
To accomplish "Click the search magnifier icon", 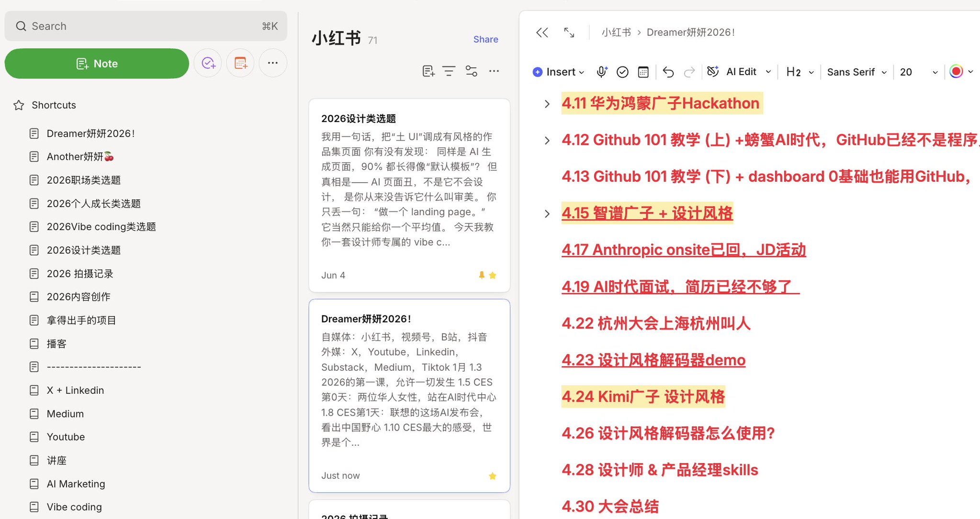I will pyautogui.click(x=21, y=26).
